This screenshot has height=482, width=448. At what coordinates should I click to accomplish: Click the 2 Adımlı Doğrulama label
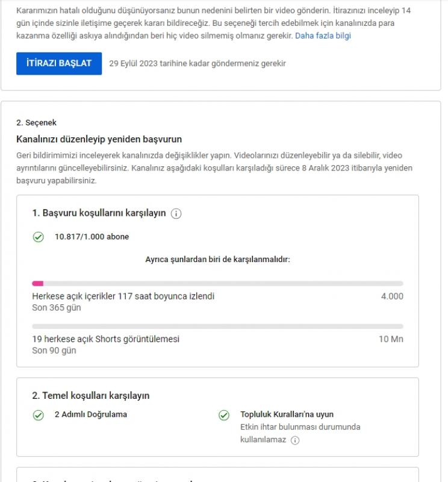click(91, 415)
